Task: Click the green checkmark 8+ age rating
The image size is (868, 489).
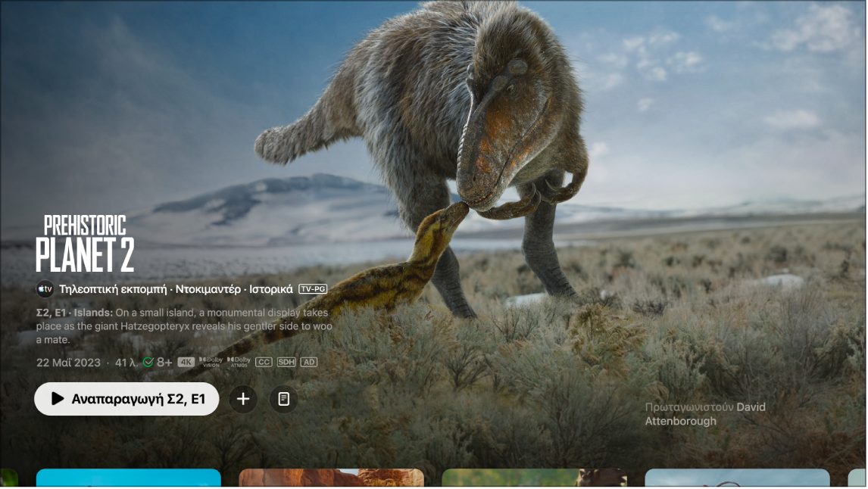Action: [x=158, y=363]
